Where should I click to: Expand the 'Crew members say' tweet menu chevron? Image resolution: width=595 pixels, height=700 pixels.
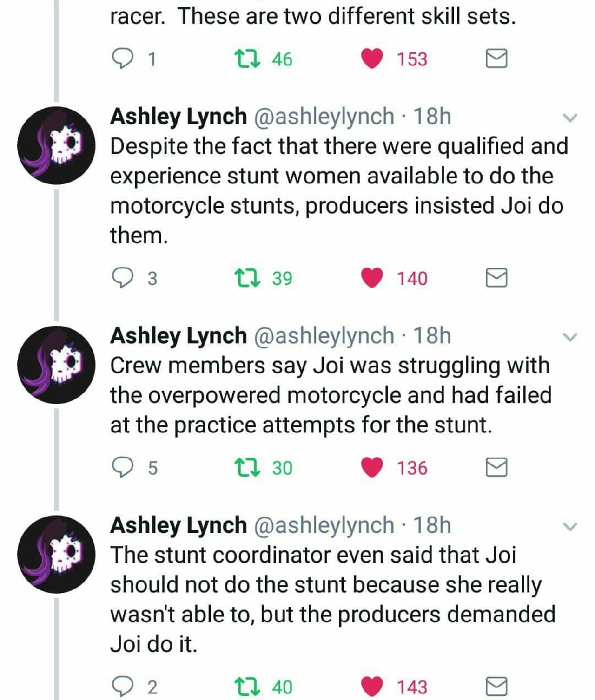pos(570,337)
